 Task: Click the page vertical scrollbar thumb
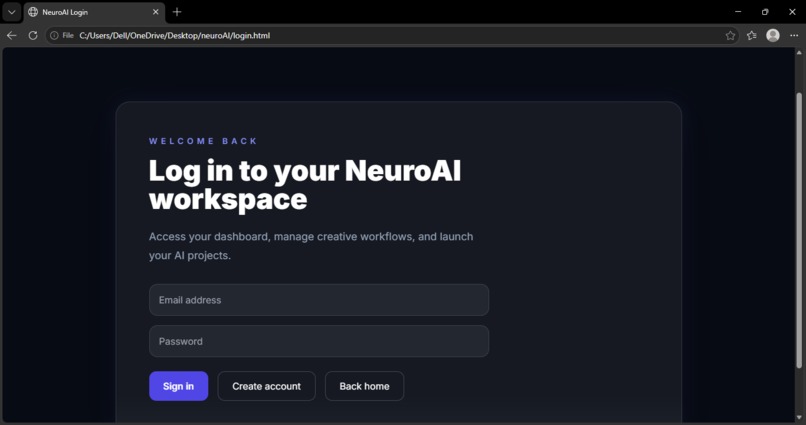[x=799, y=230]
